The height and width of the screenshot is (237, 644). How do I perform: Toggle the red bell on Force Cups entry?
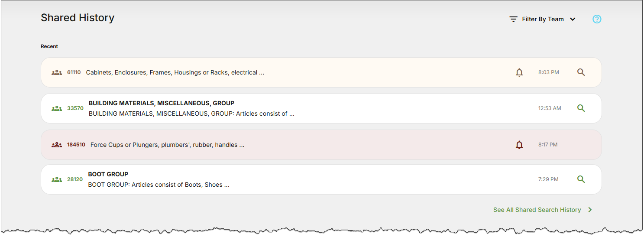[x=519, y=145]
